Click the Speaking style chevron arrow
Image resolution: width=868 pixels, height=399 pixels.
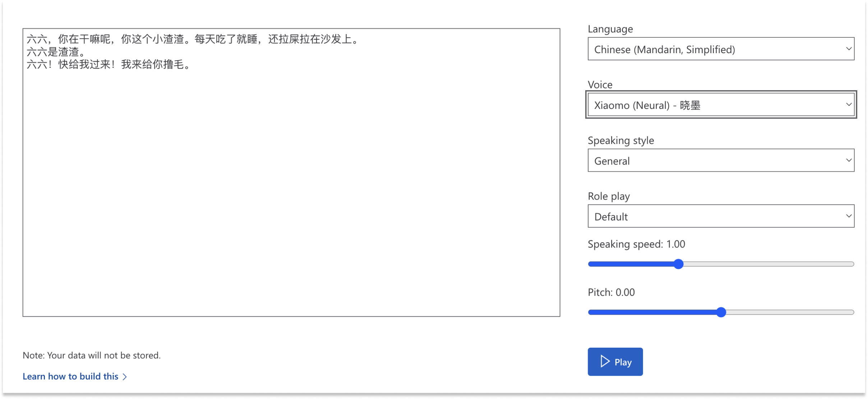pyautogui.click(x=849, y=160)
